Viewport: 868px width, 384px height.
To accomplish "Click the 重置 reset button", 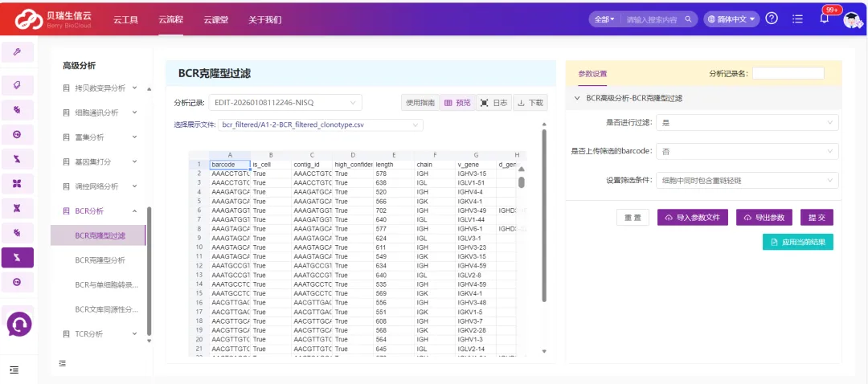I will [x=633, y=218].
